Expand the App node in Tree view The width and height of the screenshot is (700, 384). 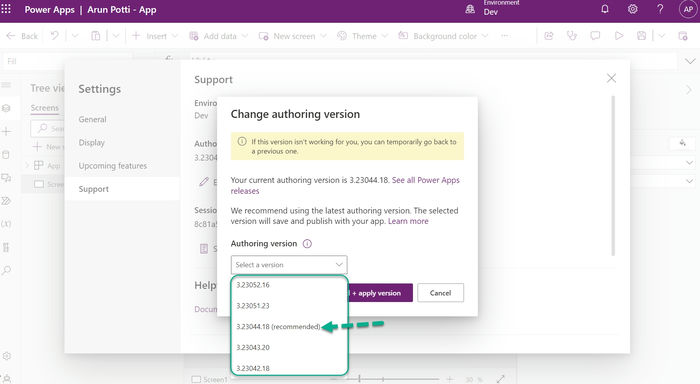coord(27,166)
